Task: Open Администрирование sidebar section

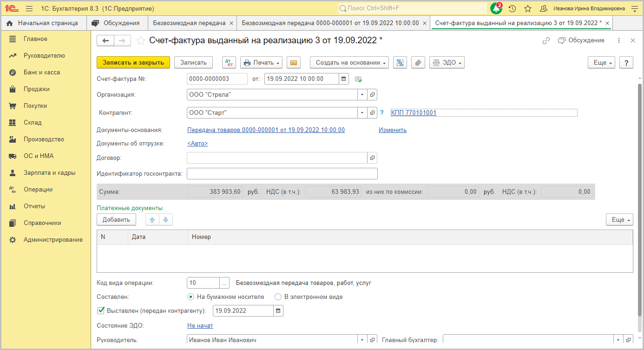Action: (53, 240)
